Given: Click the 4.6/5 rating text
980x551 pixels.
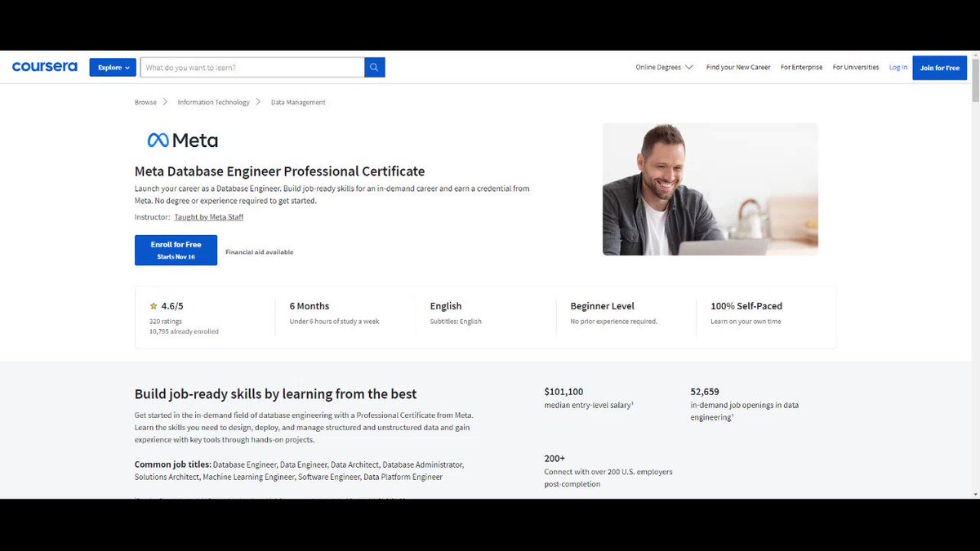Looking at the screenshot, I should click(x=172, y=306).
